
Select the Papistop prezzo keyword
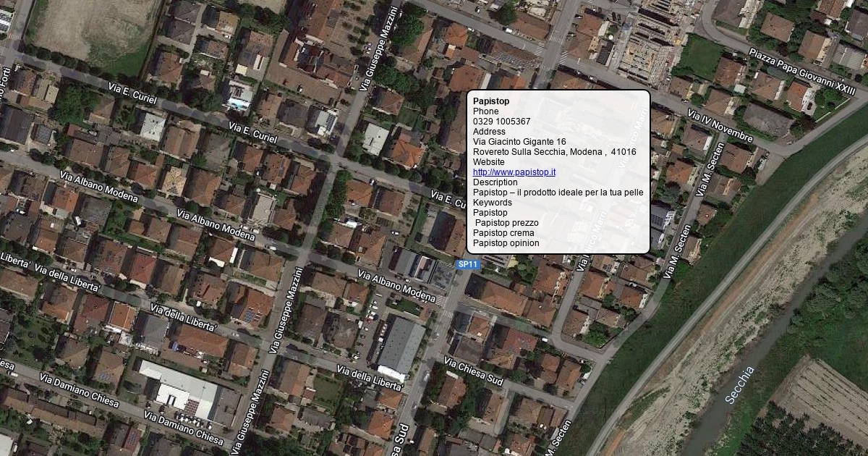pos(506,223)
